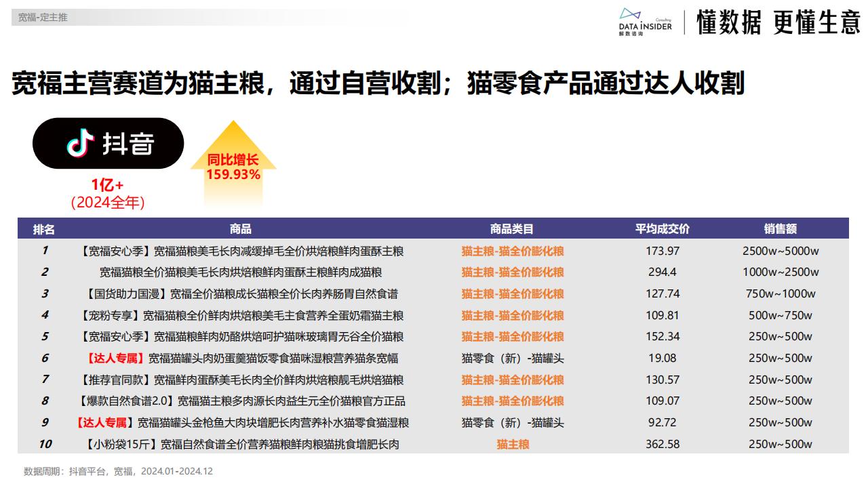Click the 销售额 column header
This screenshot has height=488, width=868.
[781, 229]
